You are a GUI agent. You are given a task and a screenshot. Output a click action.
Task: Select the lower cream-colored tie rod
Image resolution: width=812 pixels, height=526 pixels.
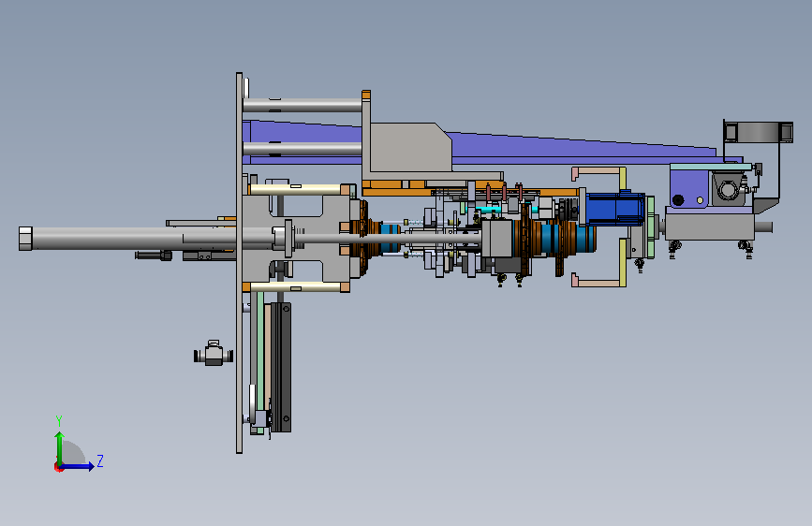(296, 287)
